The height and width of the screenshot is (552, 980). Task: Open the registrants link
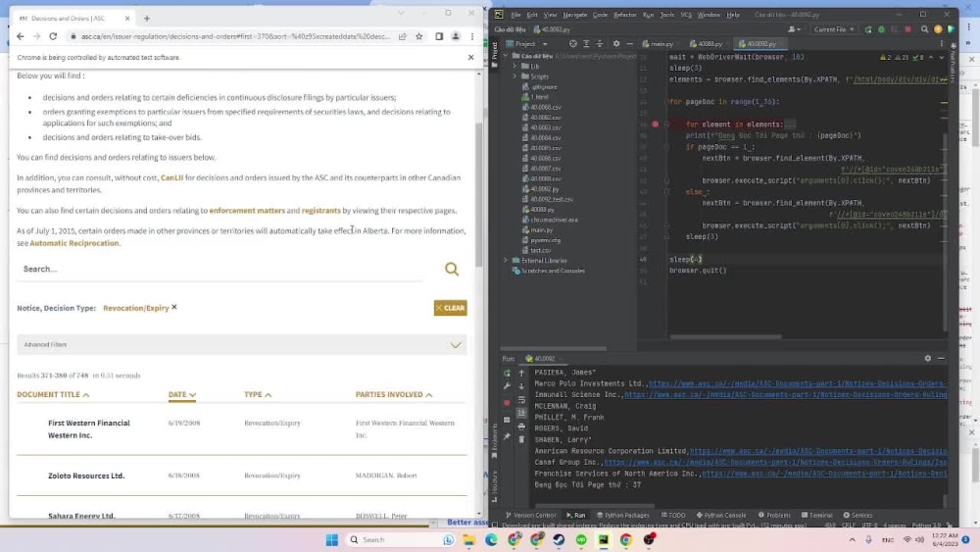[x=321, y=211]
